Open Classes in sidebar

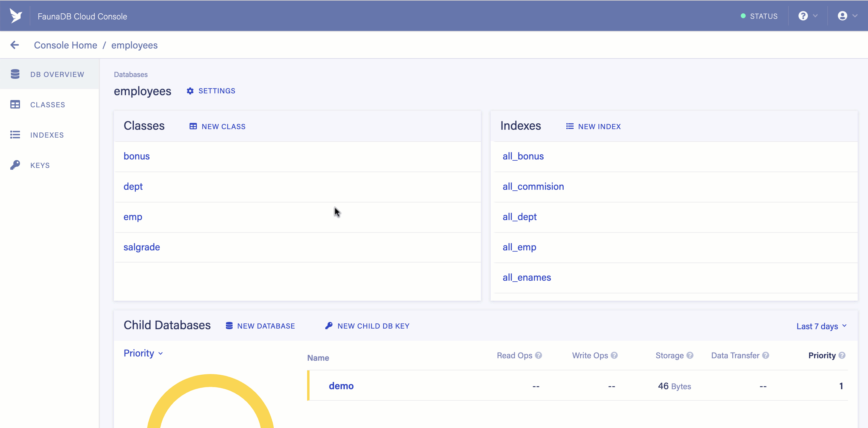coord(50,105)
